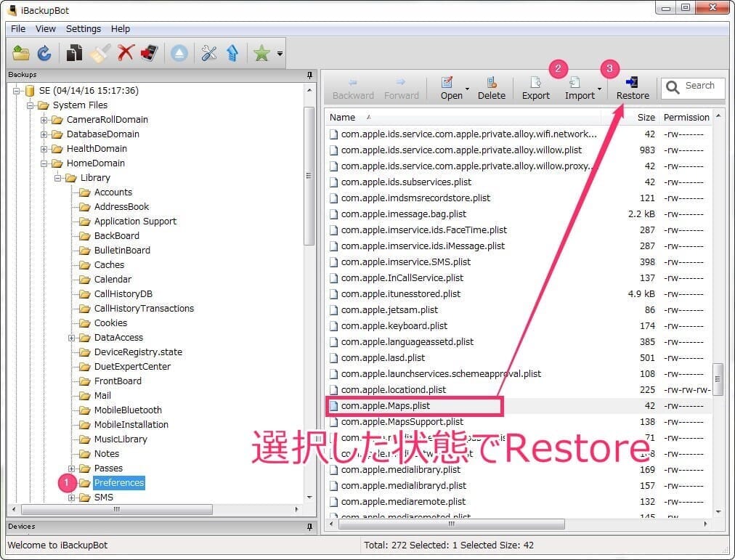This screenshot has width=735, height=560.
Task: Open the Settings menu
Action: 84,29
